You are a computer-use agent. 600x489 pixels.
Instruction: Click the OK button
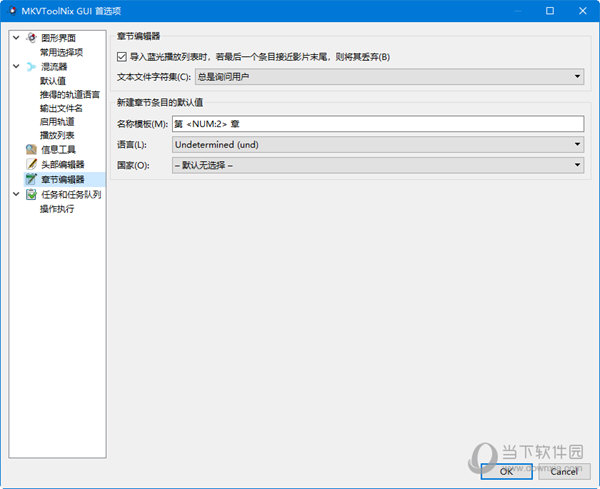click(507, 471)
